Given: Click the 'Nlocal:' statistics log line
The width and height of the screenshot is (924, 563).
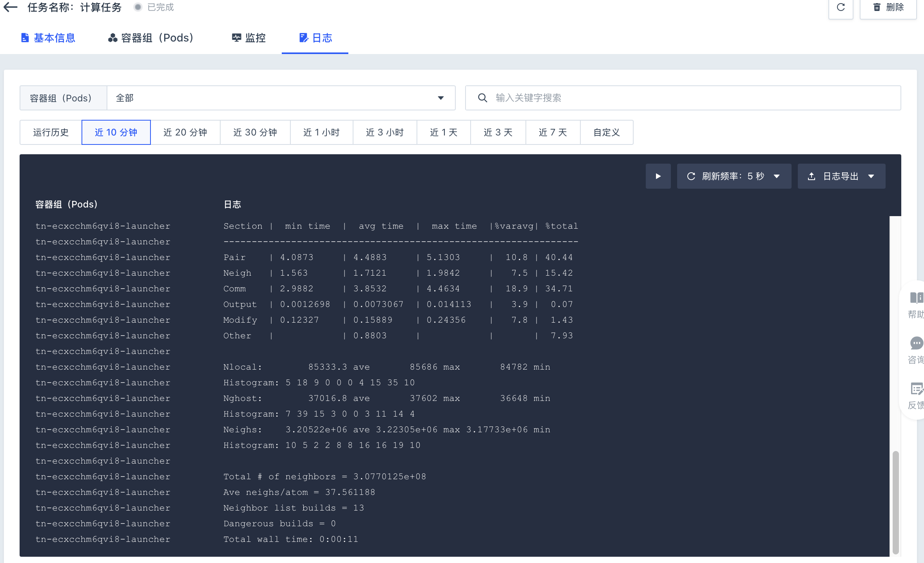Looking at the screenshot, I should point(387,367).
